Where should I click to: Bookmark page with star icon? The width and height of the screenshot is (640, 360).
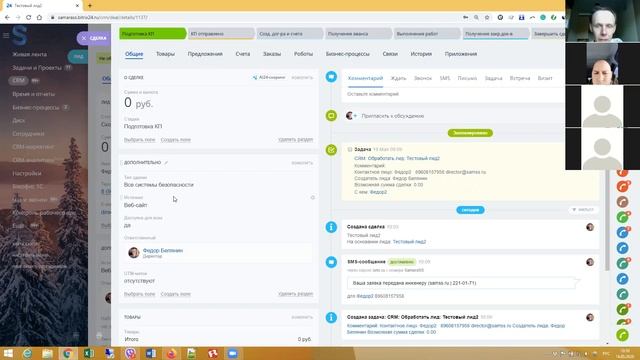point(487,18)
